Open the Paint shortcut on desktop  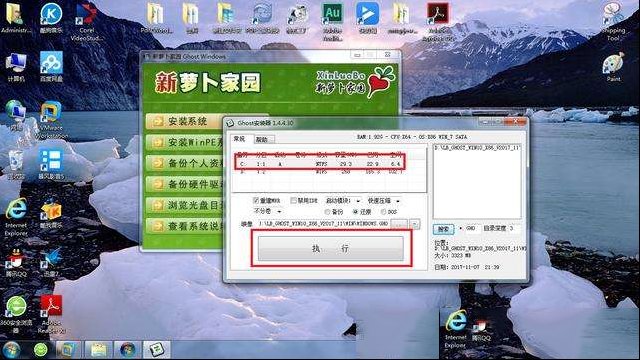pos(613,66)
